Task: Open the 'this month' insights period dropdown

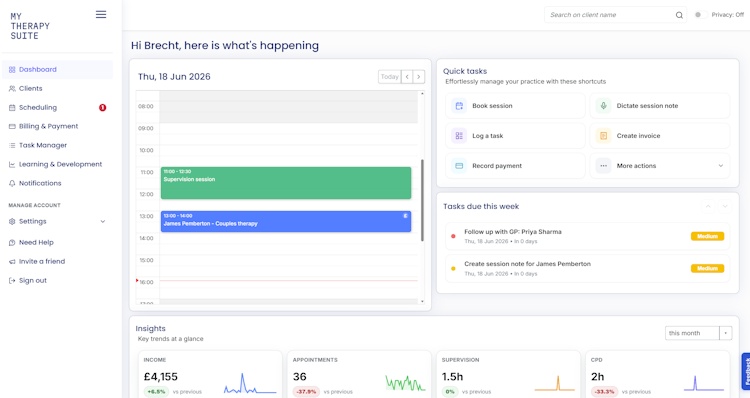Action: tap(698, 333)
